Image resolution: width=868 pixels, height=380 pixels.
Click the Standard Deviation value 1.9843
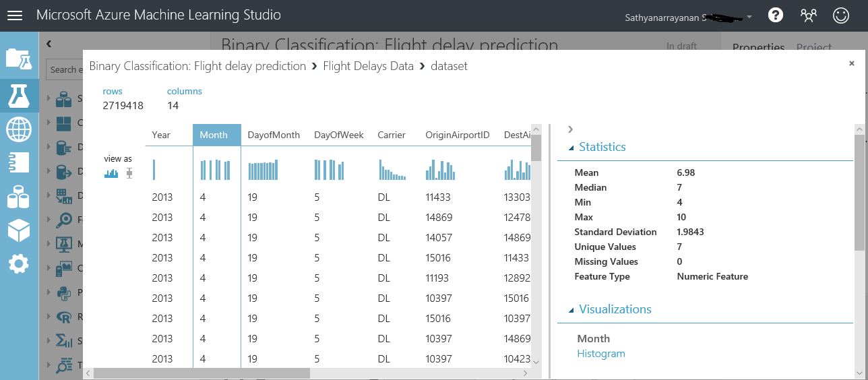point(690,232)
